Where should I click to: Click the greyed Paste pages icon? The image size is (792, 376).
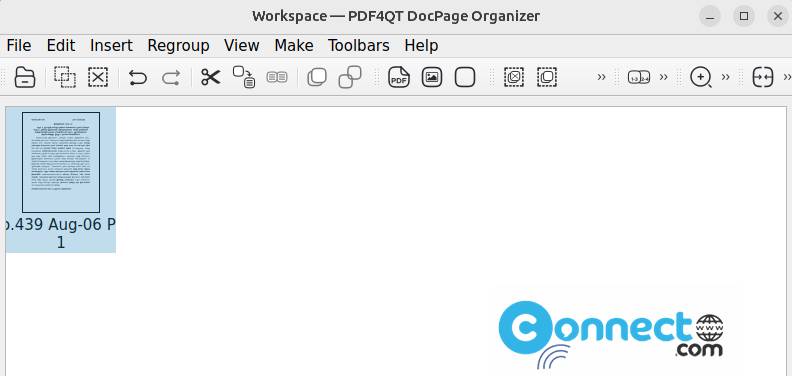coord(277,77)
